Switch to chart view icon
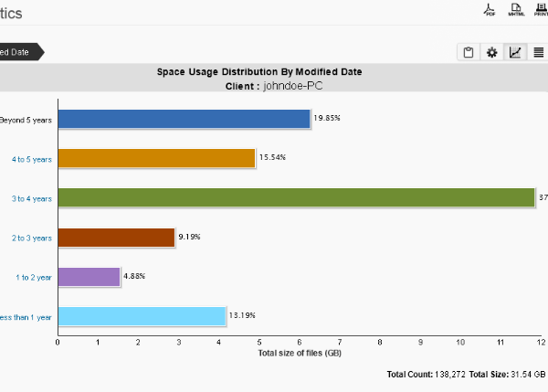This screenshot has height=392, width=548. (x=515, y=52)
